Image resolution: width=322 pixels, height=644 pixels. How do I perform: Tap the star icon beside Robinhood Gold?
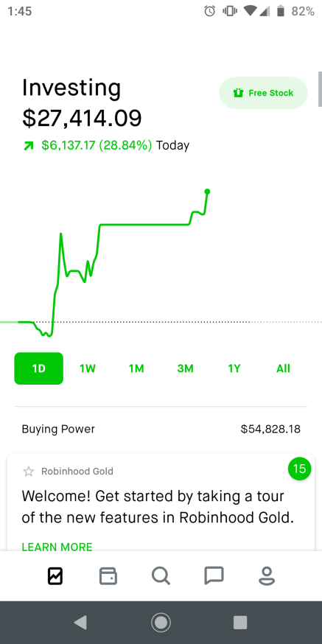28,471
